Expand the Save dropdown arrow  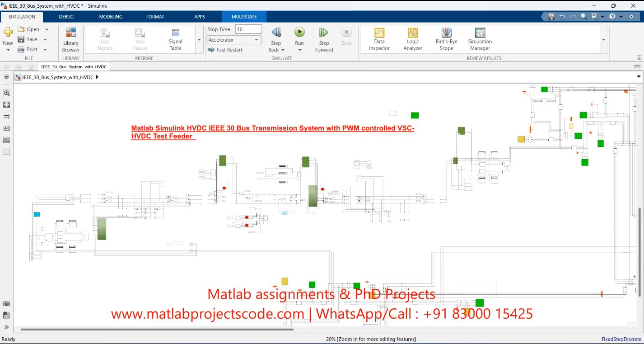(x=45, y=39)
